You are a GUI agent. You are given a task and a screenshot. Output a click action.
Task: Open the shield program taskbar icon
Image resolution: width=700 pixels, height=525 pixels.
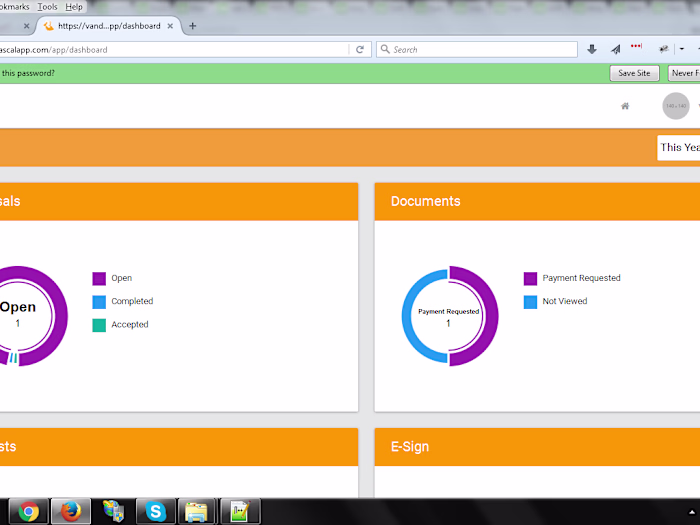[x=113, y=511]
